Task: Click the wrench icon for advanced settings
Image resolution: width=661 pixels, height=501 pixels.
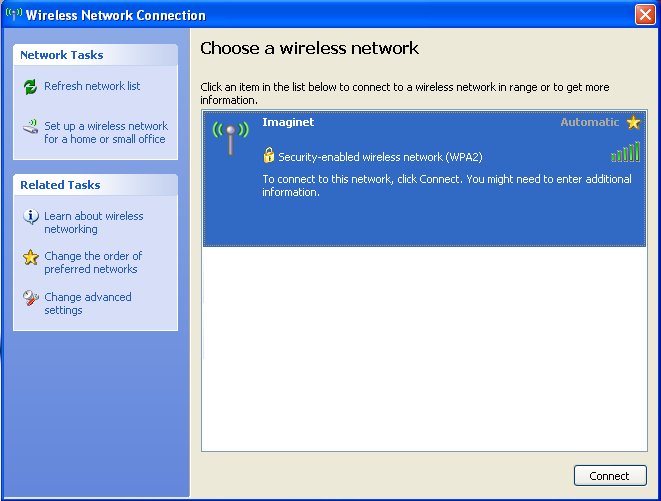Action: (31, 298)
